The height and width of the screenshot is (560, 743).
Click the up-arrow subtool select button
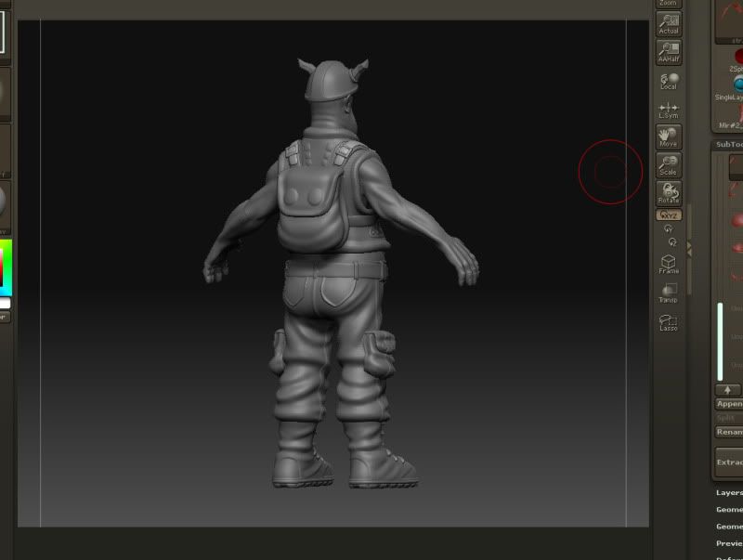tap(728, 390)
